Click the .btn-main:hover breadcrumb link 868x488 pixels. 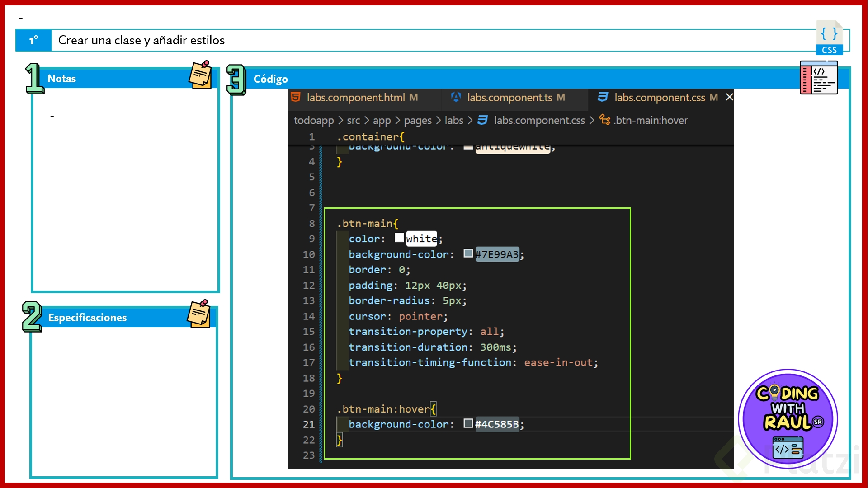coord(650,120)
